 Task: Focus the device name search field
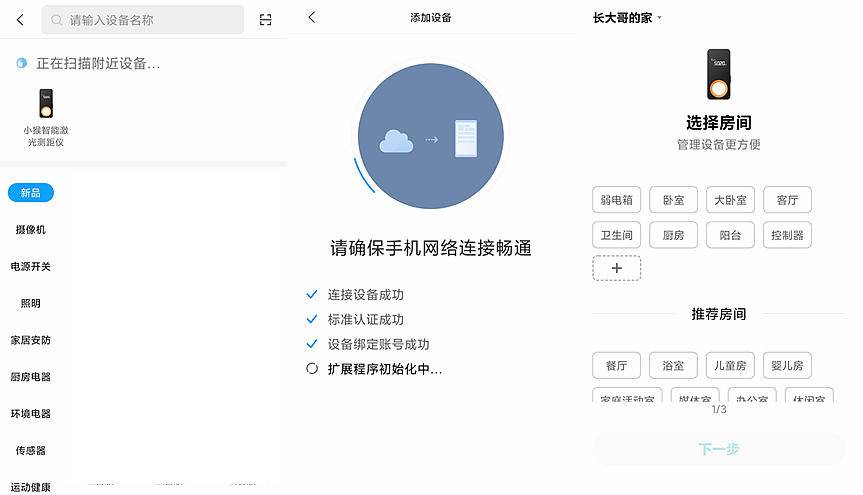(x=143, y=20)
